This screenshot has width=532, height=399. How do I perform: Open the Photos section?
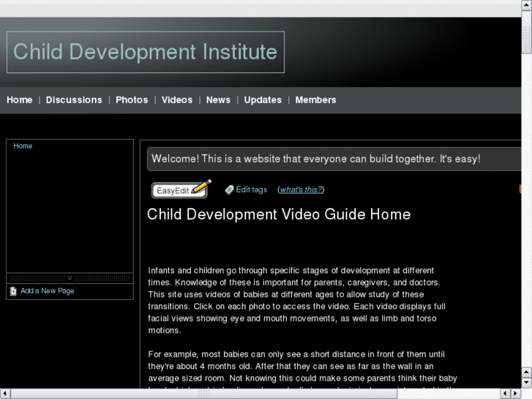(x=132, y=100)
